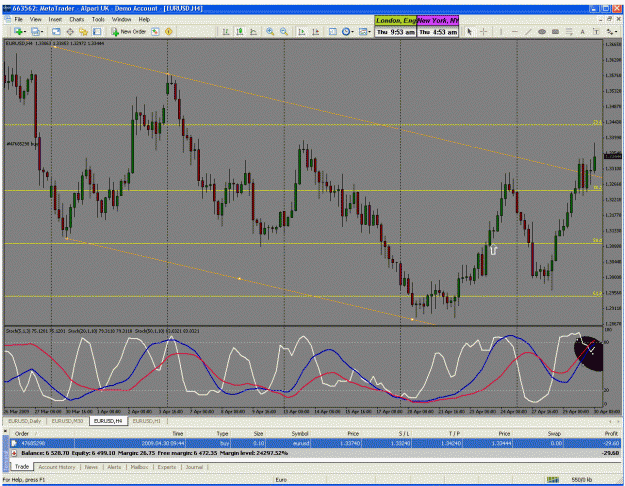Select the Vertical Line drawing tool
The image size is (625, 486).
pos(501,31)
